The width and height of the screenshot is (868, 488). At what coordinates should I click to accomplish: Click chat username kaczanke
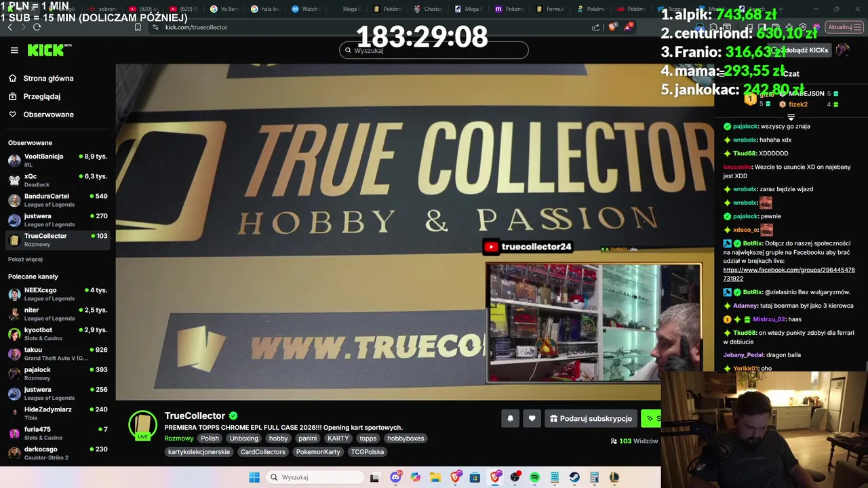pos(737,167)
